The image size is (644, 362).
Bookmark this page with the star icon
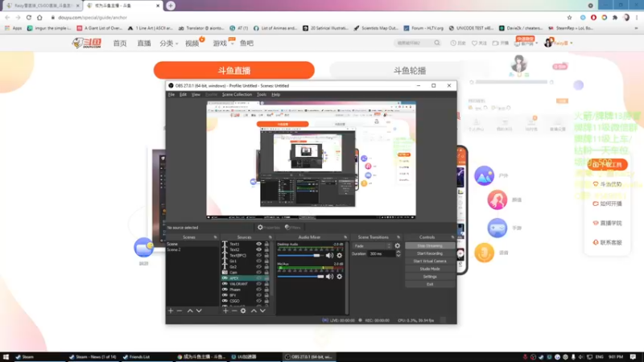pos(569,18)
